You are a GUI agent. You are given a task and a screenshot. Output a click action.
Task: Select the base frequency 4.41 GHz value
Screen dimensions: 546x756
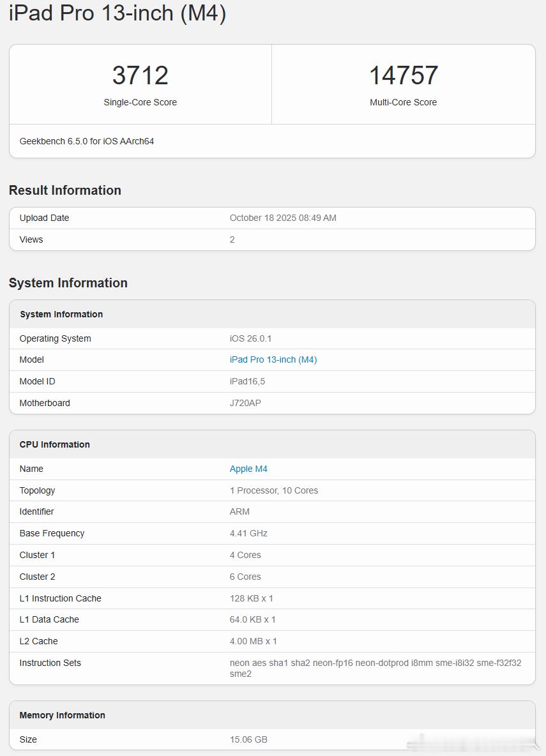[248, 533]
